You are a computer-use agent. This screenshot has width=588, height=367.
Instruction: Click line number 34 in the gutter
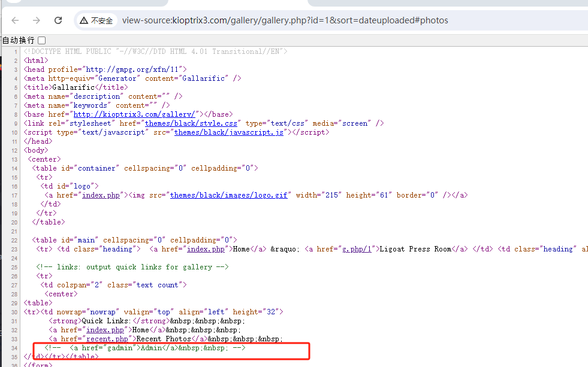click(14, 348)
